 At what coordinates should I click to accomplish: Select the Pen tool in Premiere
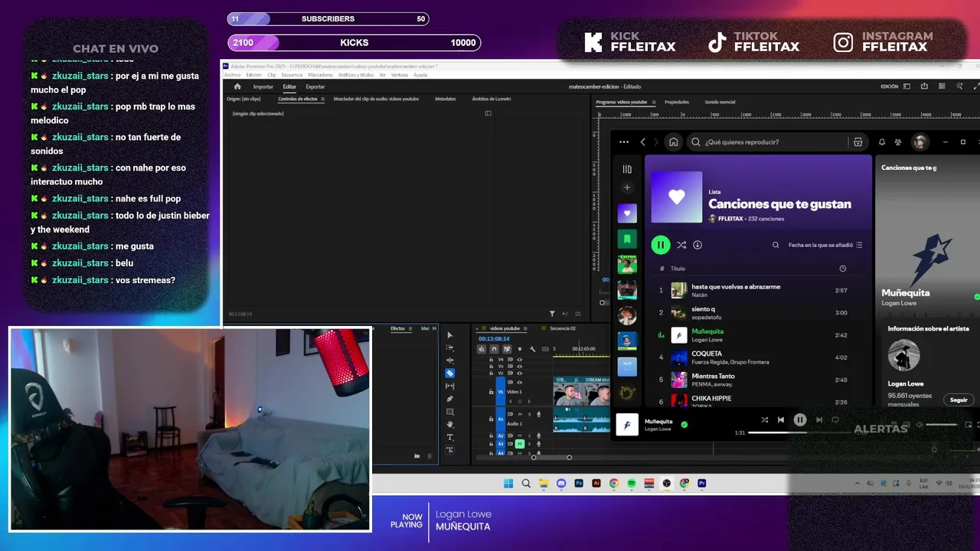450,399
